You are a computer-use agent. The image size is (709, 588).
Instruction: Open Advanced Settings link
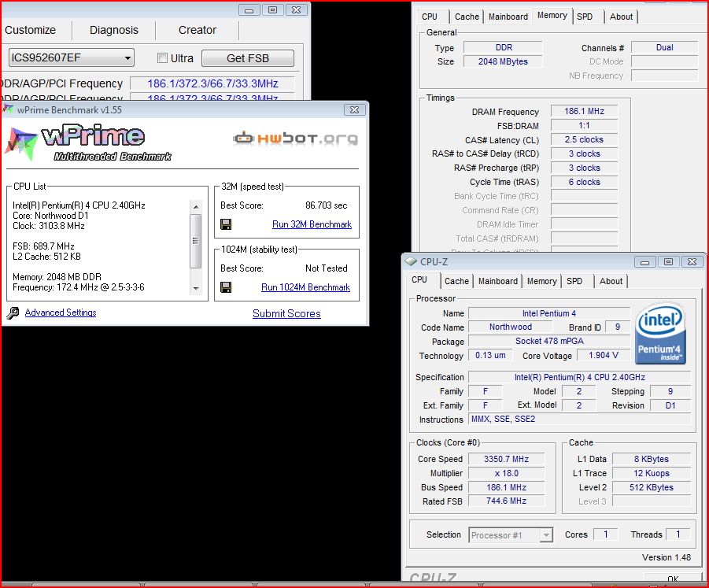pos(61,312)
